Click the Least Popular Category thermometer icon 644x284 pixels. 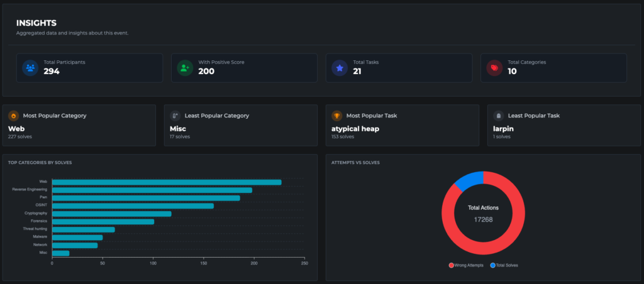(175, 116)
